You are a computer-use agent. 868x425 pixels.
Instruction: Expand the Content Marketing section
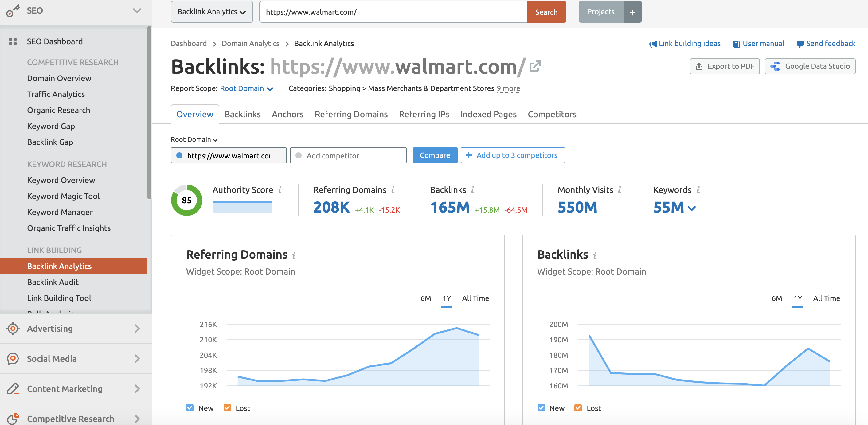coord(137,389)
